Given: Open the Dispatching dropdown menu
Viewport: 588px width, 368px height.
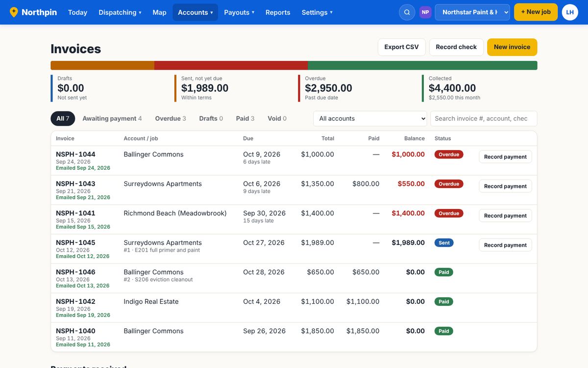Looking at the screenshot, I should pos(120,12).
